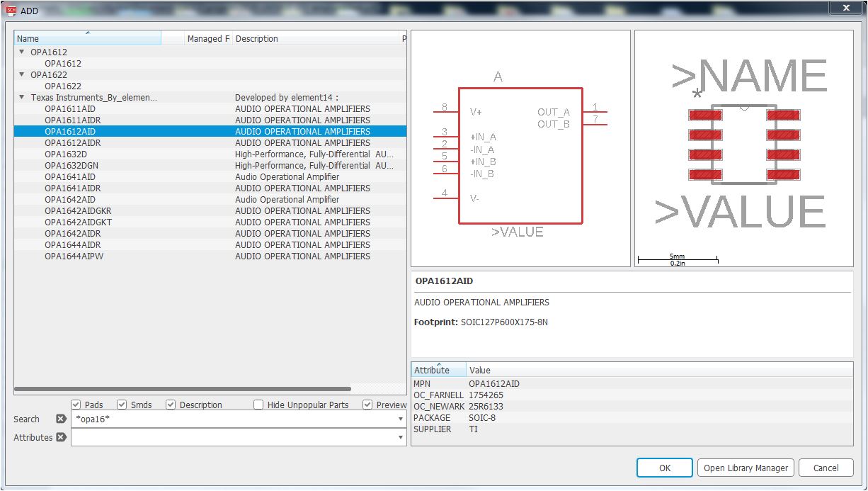The width and height of the screenshot is (868, 491).
Task: Toggle the Description checkbox
Action: (x=171, y=405)
